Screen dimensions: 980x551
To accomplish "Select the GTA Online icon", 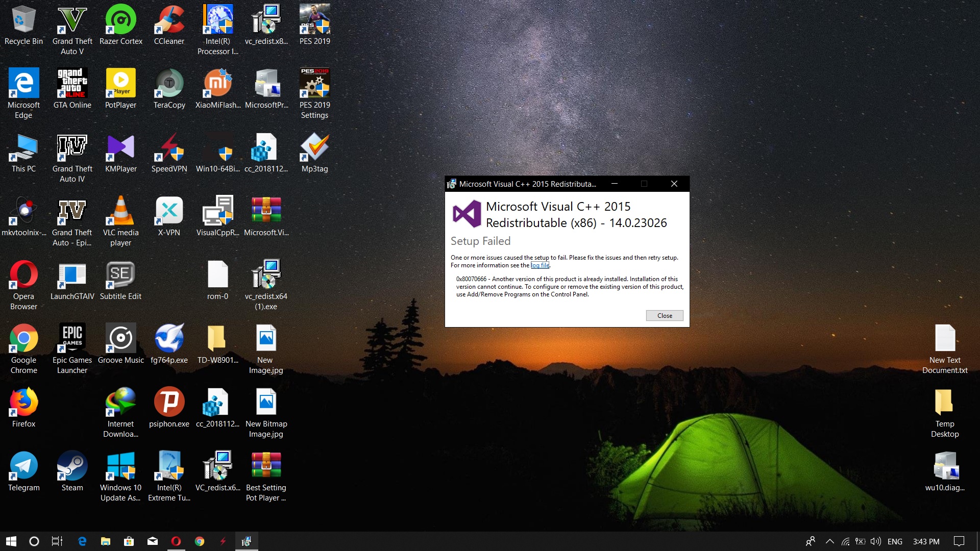I will point(72,89).
